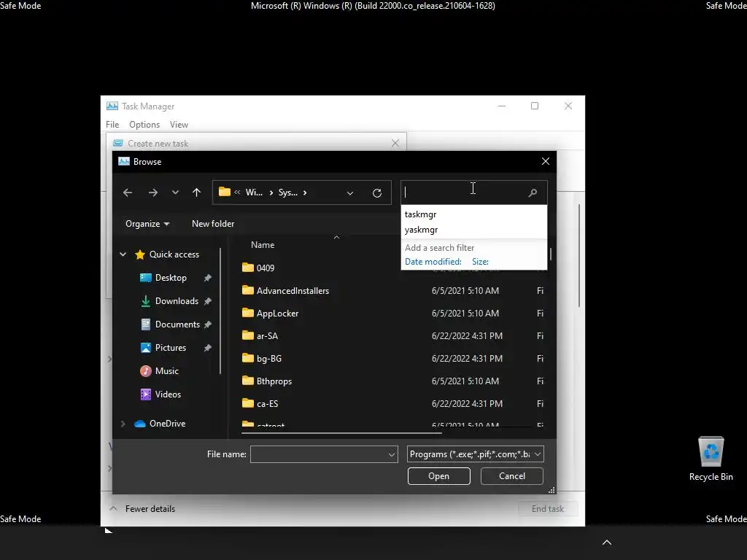Sort by the Name column header
Image resolution: width=747 pixels, height=560 pixels.
coord(263,245)
